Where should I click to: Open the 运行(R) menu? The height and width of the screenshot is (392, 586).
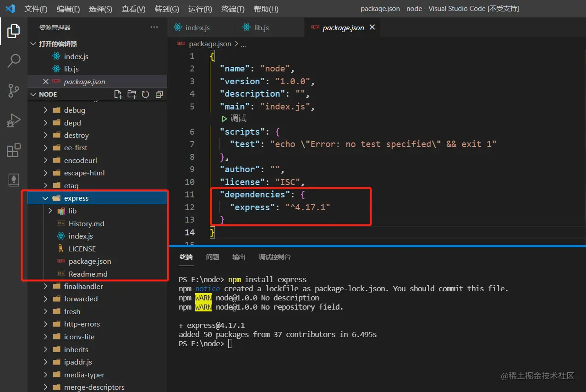200,9
